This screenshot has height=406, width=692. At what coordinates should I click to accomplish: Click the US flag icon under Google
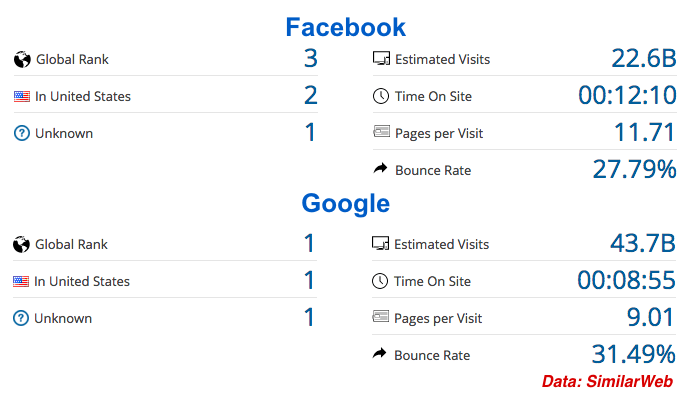(21, 282)
